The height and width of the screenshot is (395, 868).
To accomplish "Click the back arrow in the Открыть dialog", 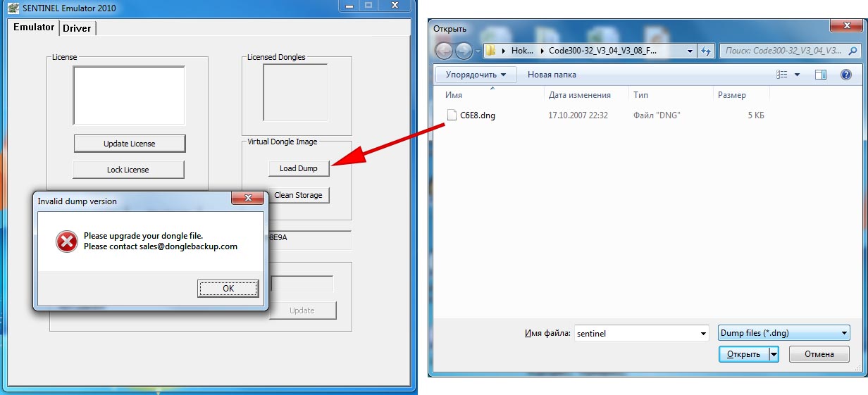I will tap(444, 51).
